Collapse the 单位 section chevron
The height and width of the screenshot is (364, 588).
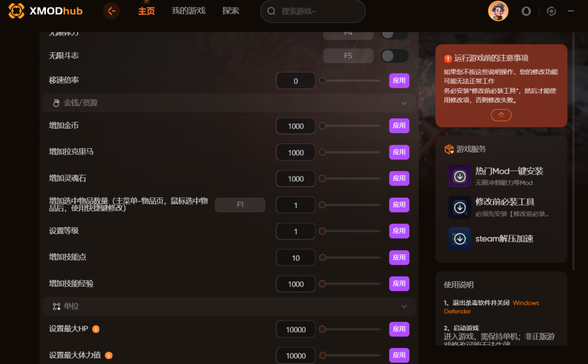(x=404, y=307)
